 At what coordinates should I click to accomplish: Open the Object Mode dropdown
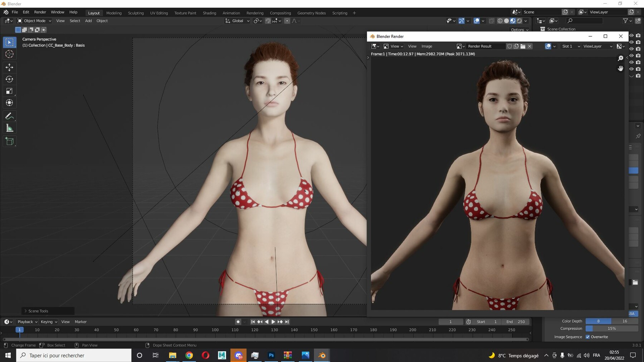(35, 21)
